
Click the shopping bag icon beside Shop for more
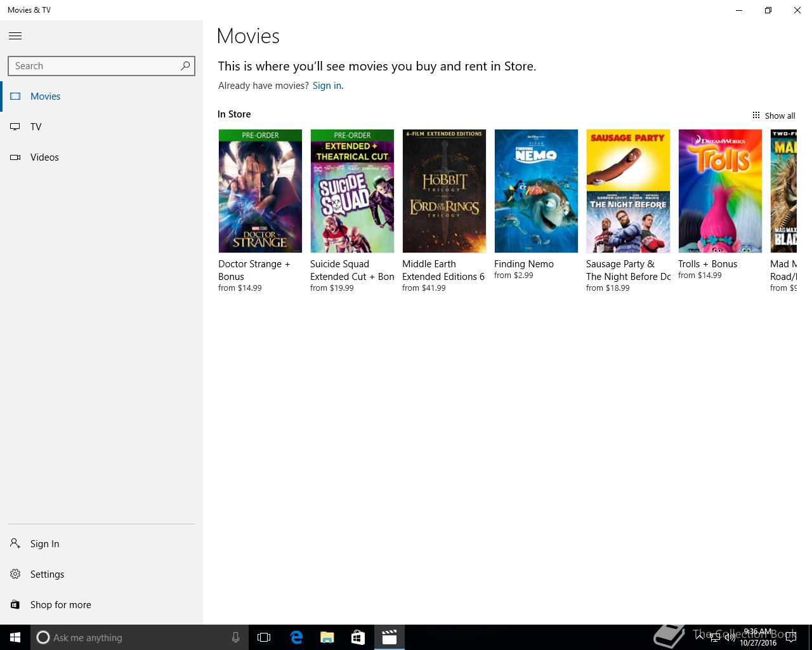(15, 604)
